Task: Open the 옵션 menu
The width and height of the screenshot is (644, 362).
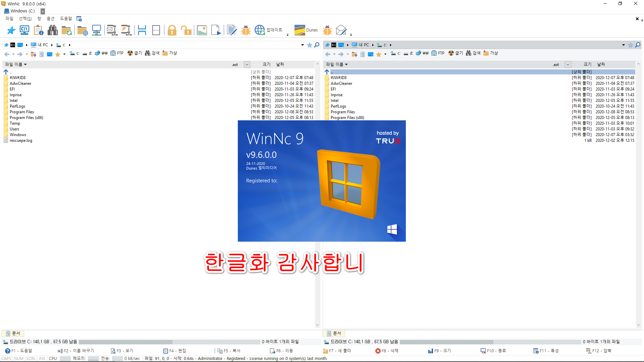Action: (51, 19)
